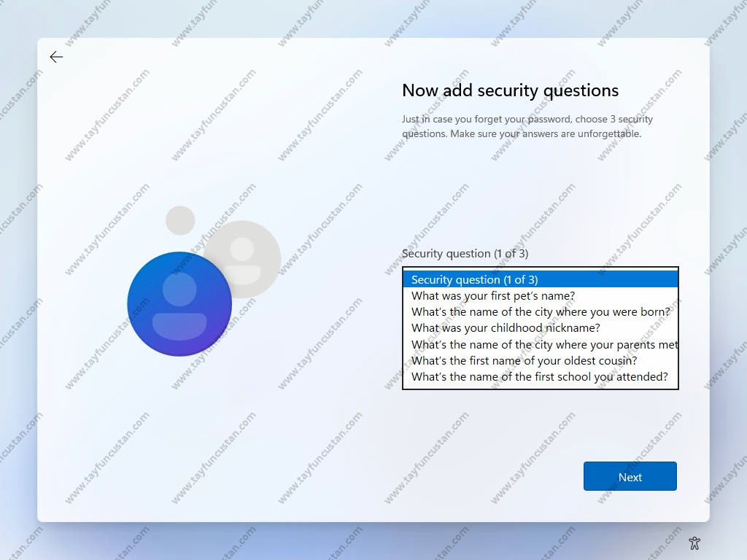This screenshot has height=560, width=747.
Task: Choose the city where you were born question
Action: coord(541,312)
